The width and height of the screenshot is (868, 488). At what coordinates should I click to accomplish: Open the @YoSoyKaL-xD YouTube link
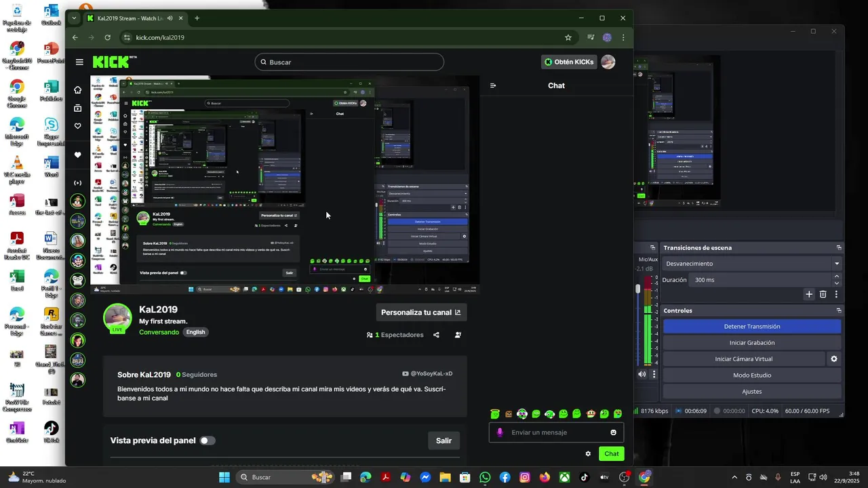click(x=427, y=373)
